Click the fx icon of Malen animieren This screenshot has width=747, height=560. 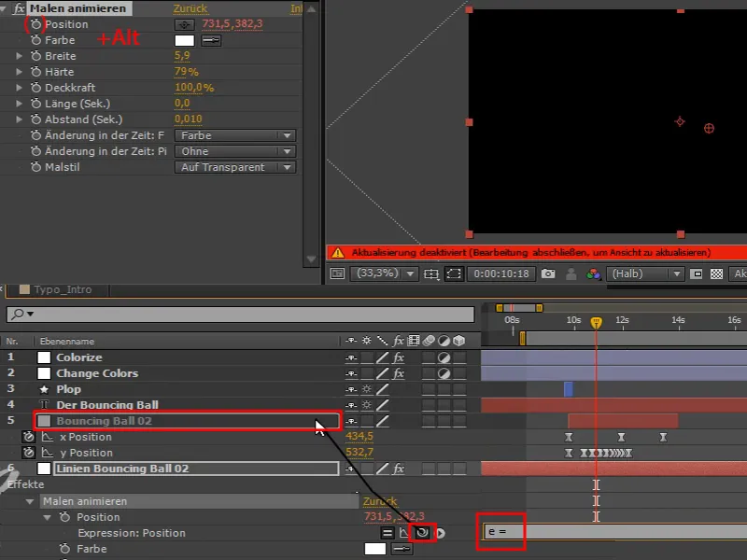(x=20, y=8)
